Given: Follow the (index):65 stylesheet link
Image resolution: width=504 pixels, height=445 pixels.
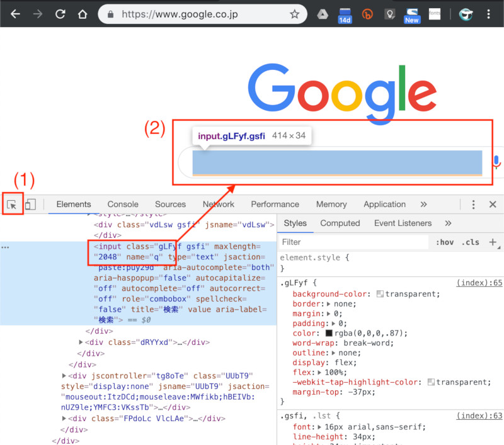Looking at the screenshot, I should pyautogui.click(x=479, y=283).
